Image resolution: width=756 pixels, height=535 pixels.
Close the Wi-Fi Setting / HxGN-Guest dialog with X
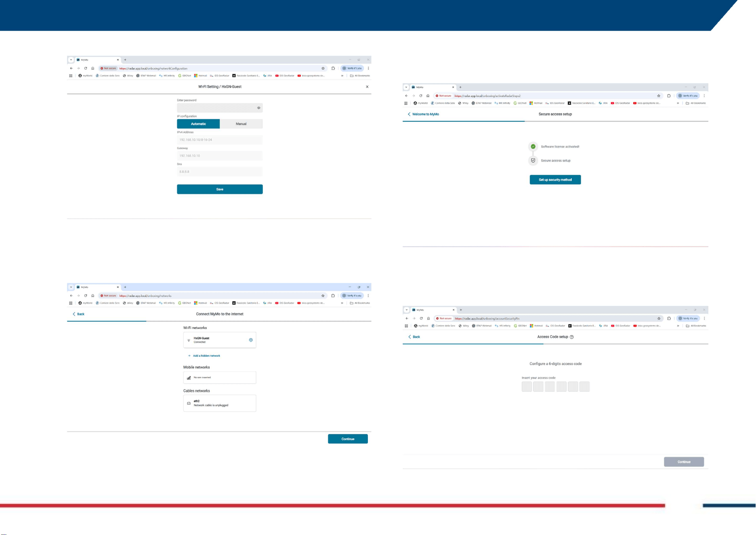pyautogui.click(x=367, y=86)
